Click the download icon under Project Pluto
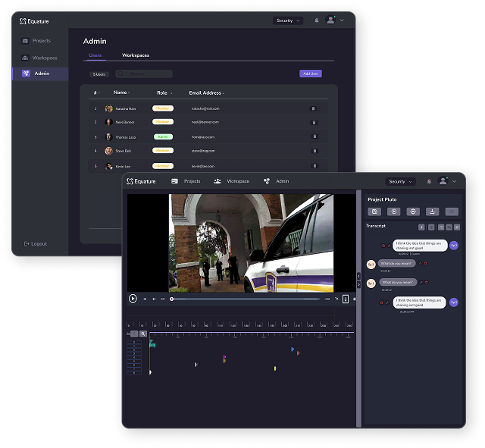The width and height of the screenshot is (485, 448). [432, 211]
